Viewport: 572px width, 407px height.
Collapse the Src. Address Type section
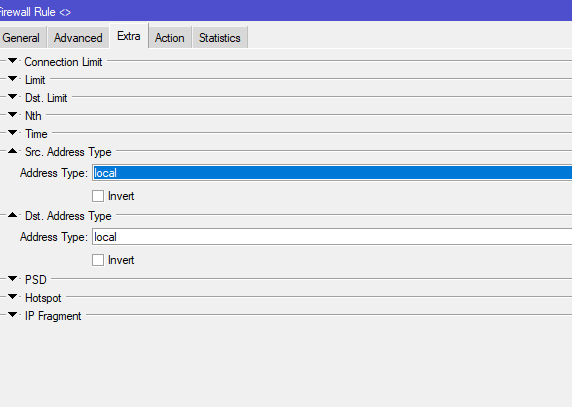pyautogui.click(x=12, y=151)
